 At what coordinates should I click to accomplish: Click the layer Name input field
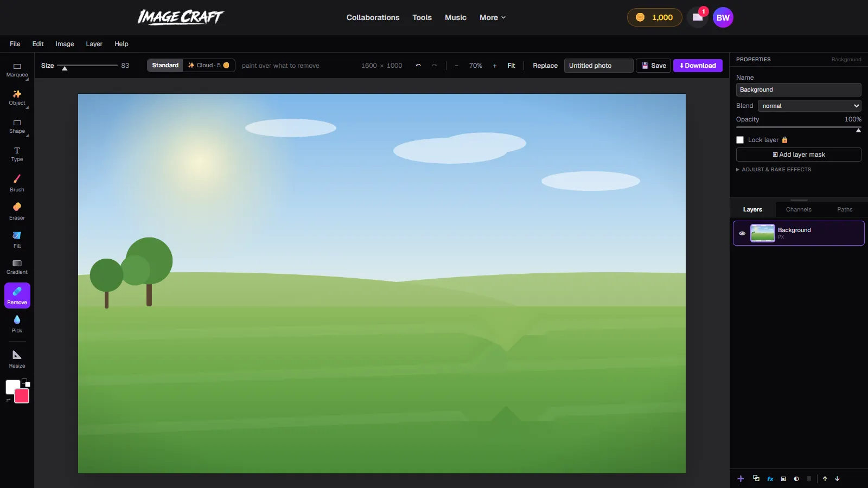point(799,89)
